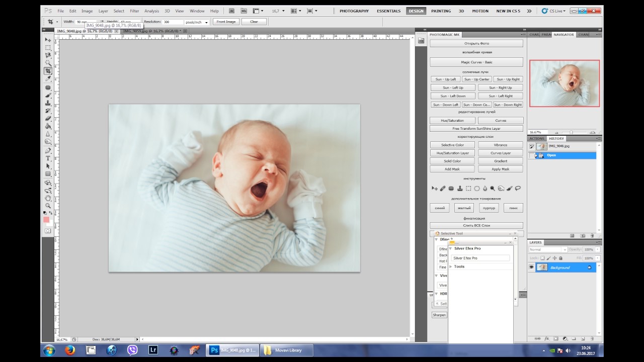Click the Front Image button
The height and width of the screenshot is (362, 644).
coord(226,22)
